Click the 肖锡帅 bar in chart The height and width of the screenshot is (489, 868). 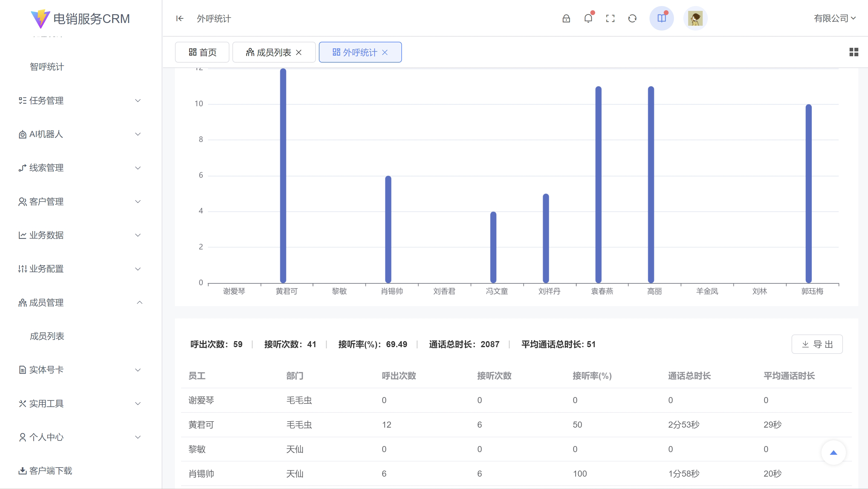388,229
